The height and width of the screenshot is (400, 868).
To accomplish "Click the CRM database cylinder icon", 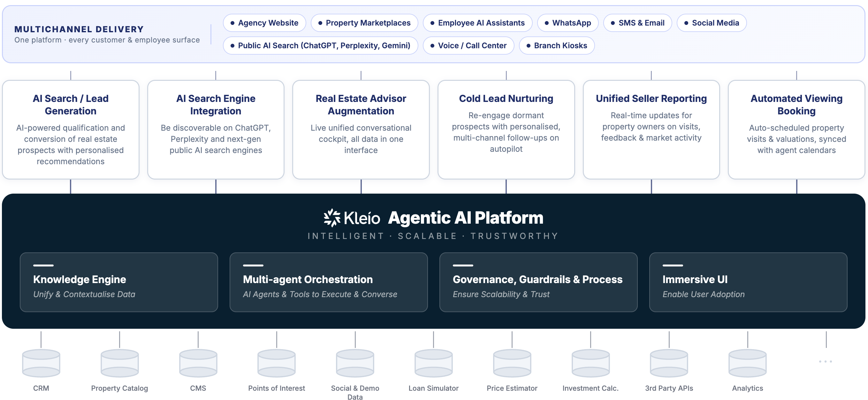I will [41, 363].
